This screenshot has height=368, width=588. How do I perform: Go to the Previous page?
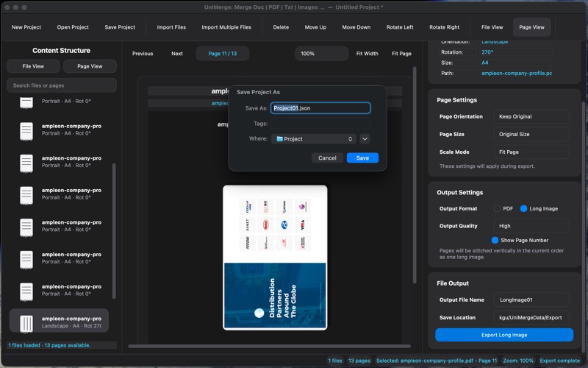143,54
